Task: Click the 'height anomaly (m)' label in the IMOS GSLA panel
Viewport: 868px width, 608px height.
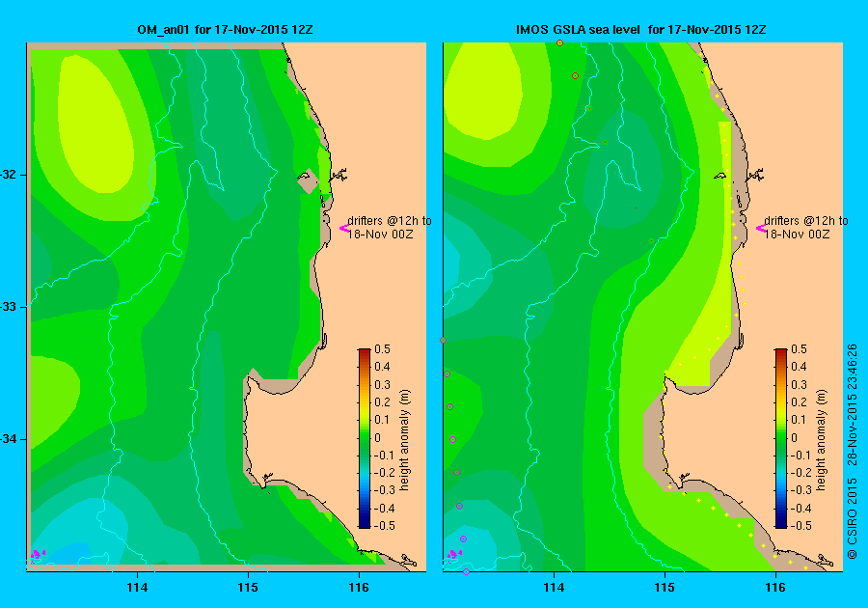Action: pos(821,440)
